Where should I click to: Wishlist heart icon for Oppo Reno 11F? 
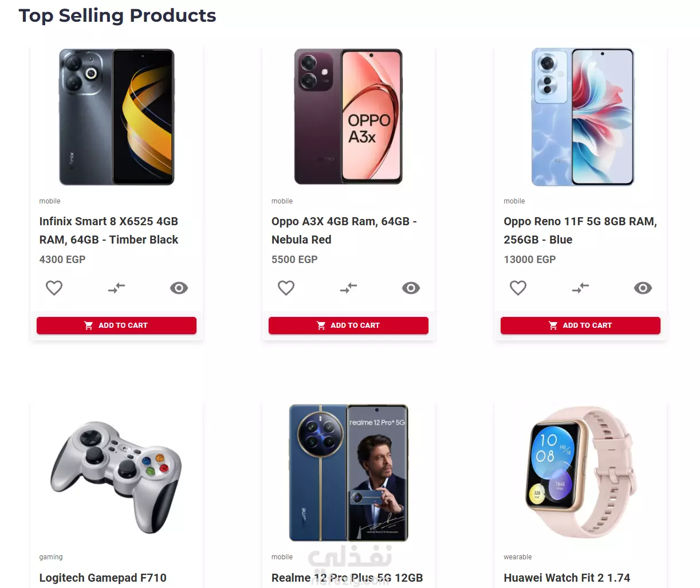pos(518,288)
